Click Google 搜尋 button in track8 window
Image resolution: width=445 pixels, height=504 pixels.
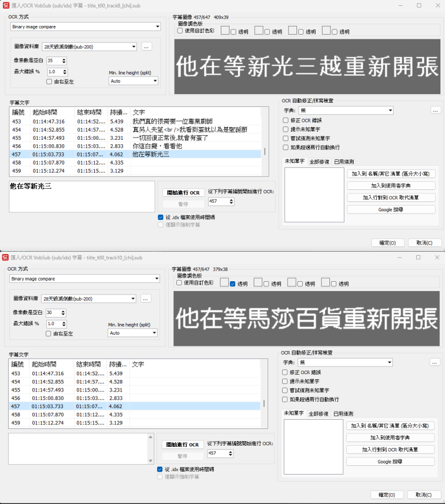(391, 210)
